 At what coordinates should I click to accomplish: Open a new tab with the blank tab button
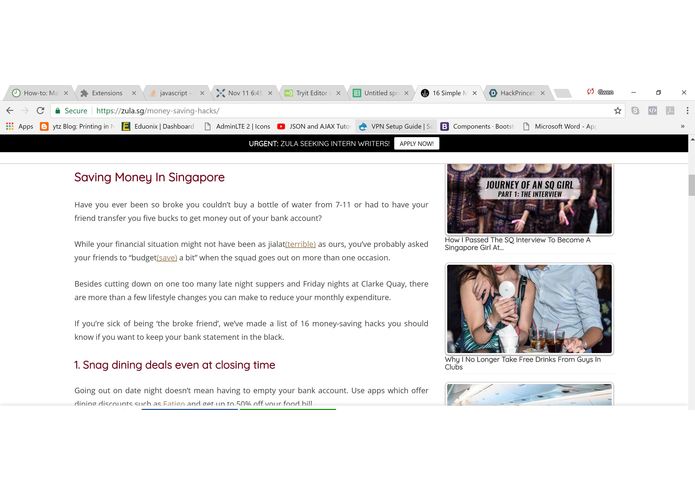coord(563,93)
